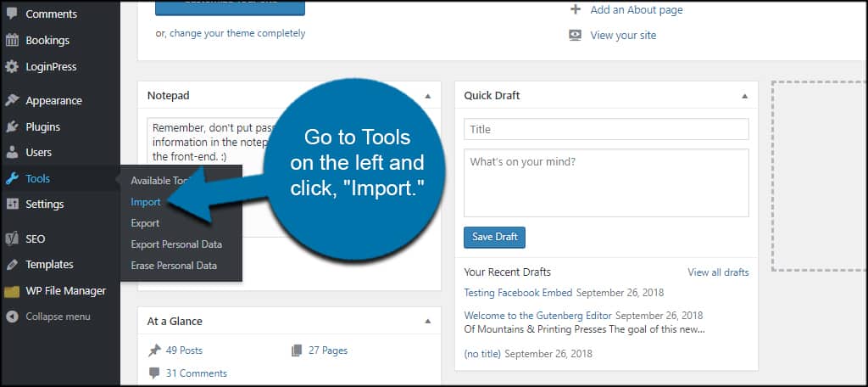Click Collapse menu text
Viewport: 868px width, 387px height.
click(58, 317)
